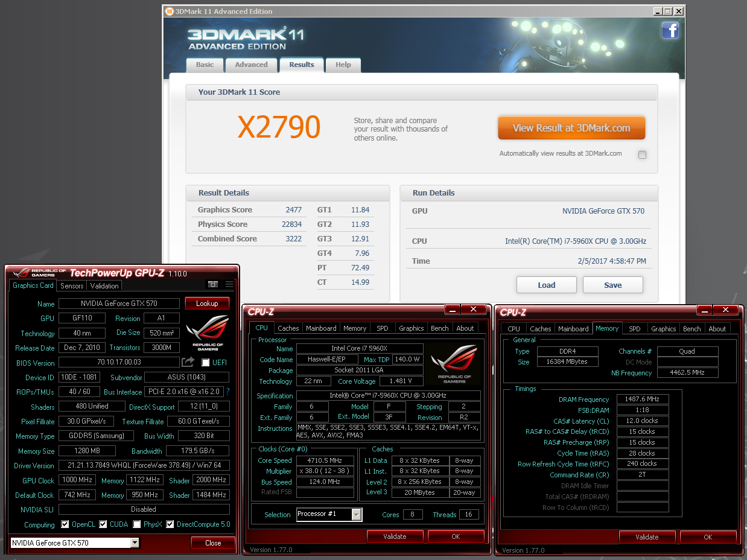Select Graphics Card tab in GPU-Z
The height and width of the screenshot is (560, 747).
point(33,285)
